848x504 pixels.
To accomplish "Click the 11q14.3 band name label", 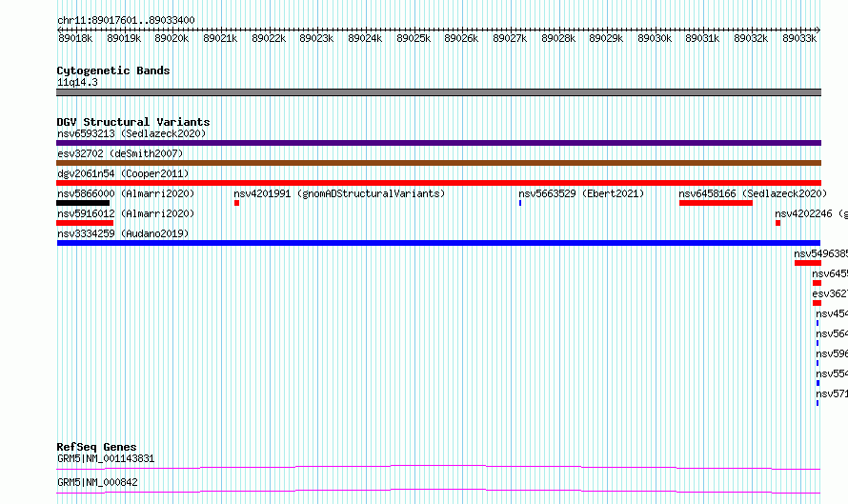I will coord(77,82).
